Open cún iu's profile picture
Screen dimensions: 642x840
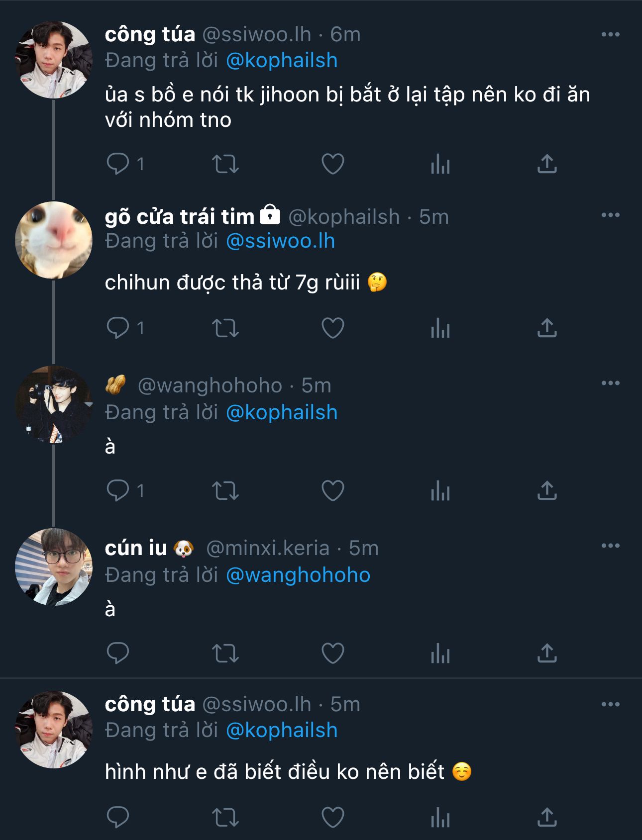[x=54, y=567]
